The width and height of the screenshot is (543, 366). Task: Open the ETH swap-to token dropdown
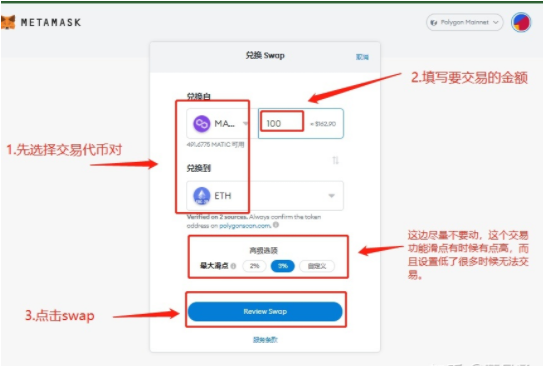pyautogui.click(x=265, y=196)
